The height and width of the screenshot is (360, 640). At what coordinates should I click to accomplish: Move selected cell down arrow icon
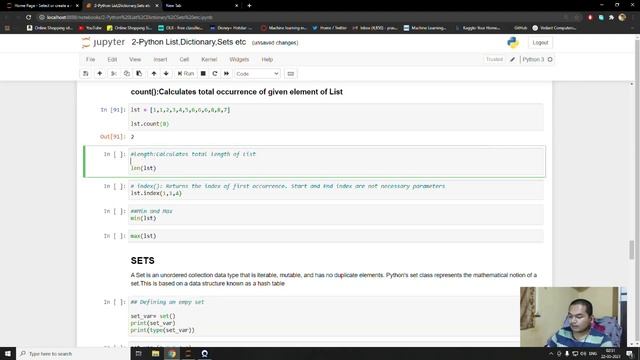166,73
